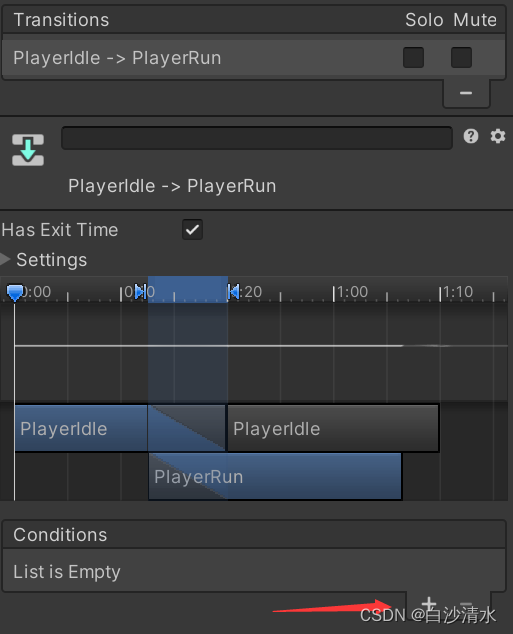This screenshot has height=634, width=513.
Task: Select the gray PlayerIdle clip bar
Action: pos(333,428)
